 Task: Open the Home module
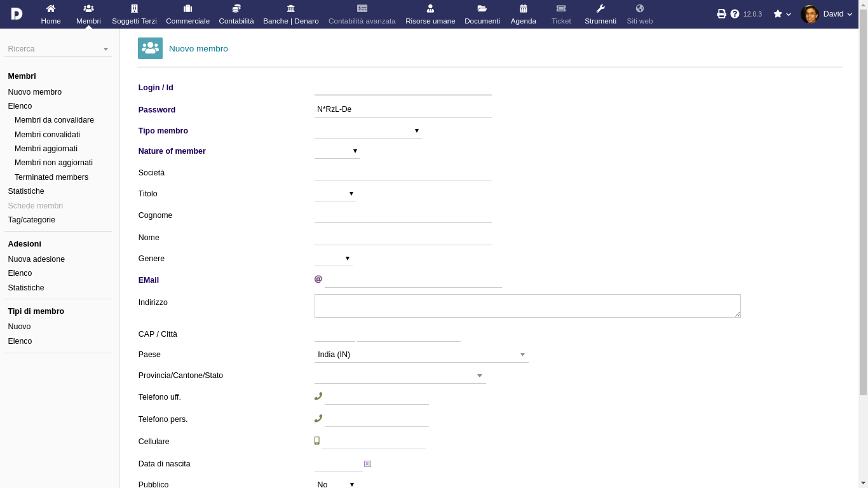click(x=51, y=14)
